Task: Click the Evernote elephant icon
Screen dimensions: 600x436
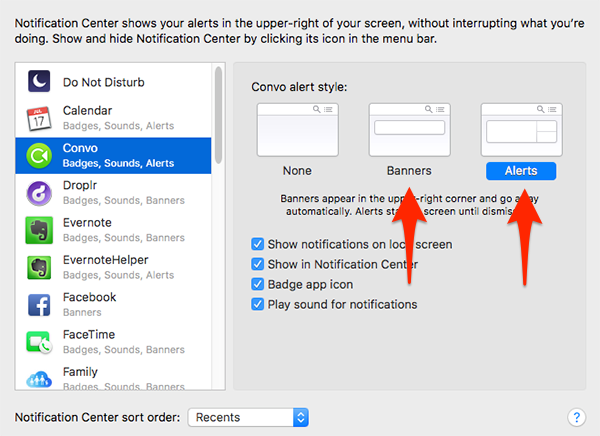Action: tap(39, 230)
